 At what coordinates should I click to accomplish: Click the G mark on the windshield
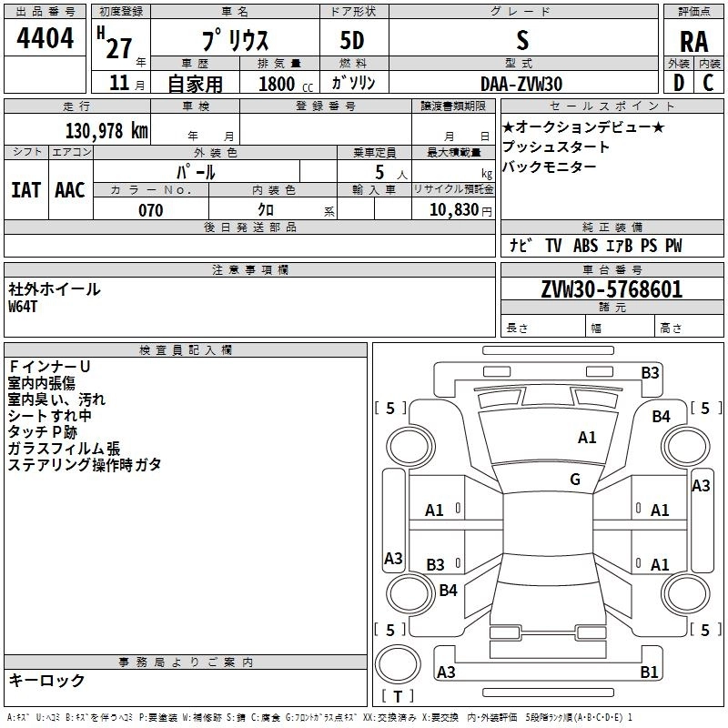pos(574,480)
